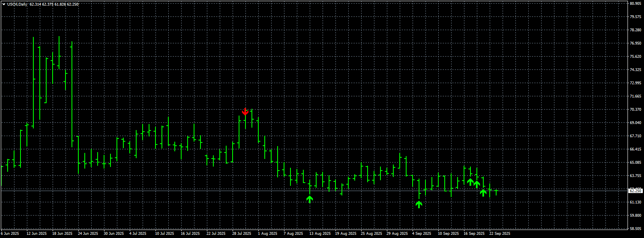Click the 80.905 price scale label
Viewport: 644px width, 238px height.
635,3
